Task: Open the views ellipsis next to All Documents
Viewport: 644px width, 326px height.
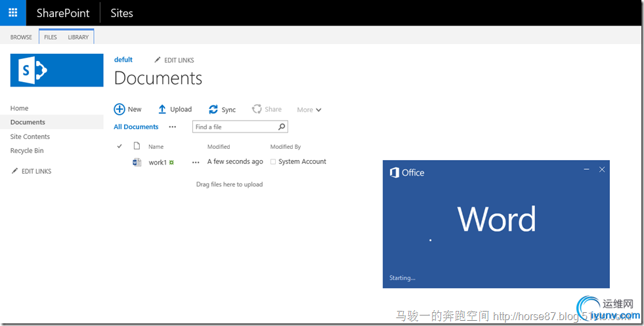Action: click(x=173, y=127)
